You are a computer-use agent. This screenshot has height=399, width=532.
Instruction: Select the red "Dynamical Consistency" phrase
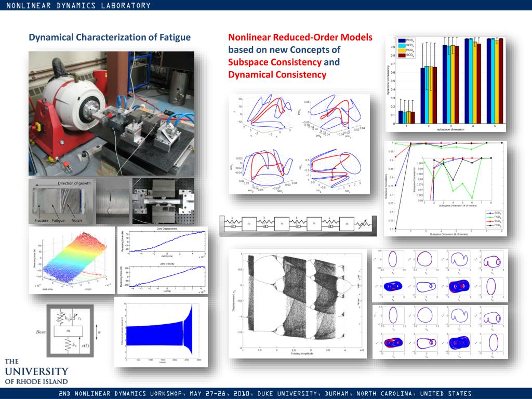277,75
